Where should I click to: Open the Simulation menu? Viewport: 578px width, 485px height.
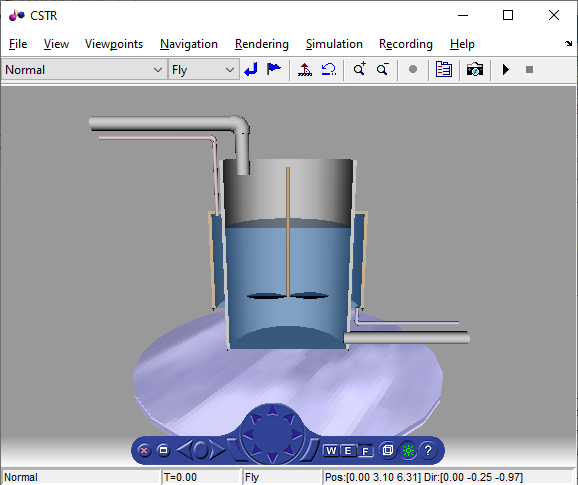334,44
